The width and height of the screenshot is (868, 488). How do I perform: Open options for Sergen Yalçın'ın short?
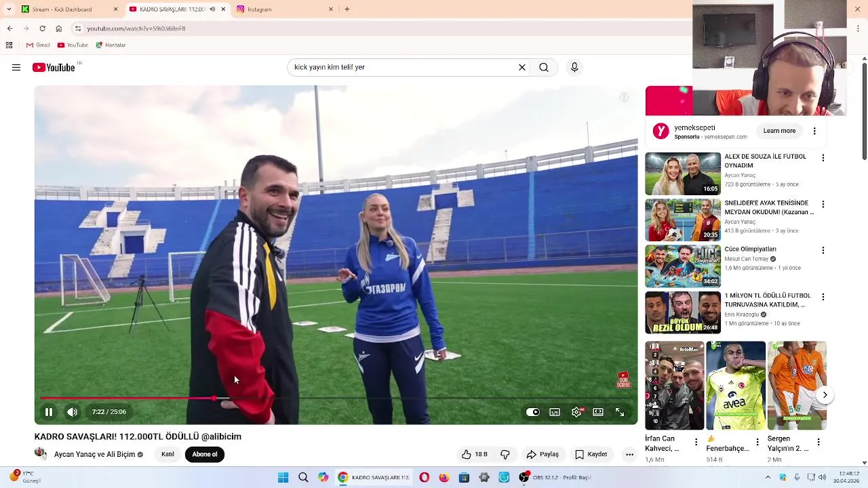(x=818, y=442)
